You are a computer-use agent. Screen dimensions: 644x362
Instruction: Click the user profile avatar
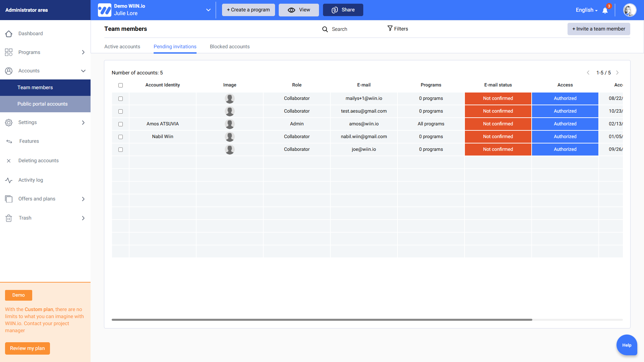pos(630,10)
